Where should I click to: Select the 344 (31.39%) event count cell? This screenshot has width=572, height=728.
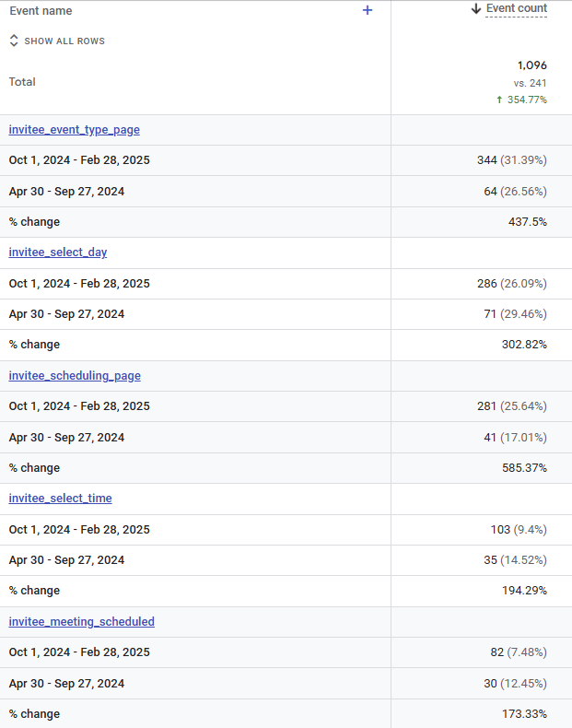[x=512, y=160]
